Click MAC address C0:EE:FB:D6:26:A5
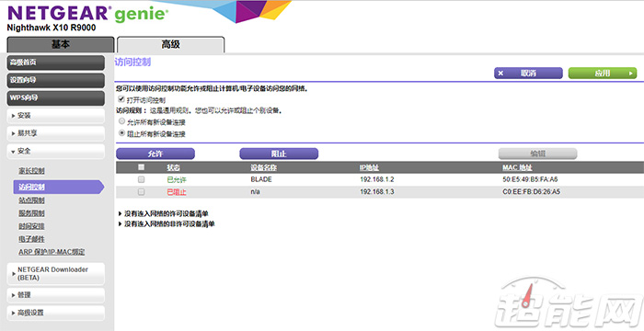 [531, 192]
